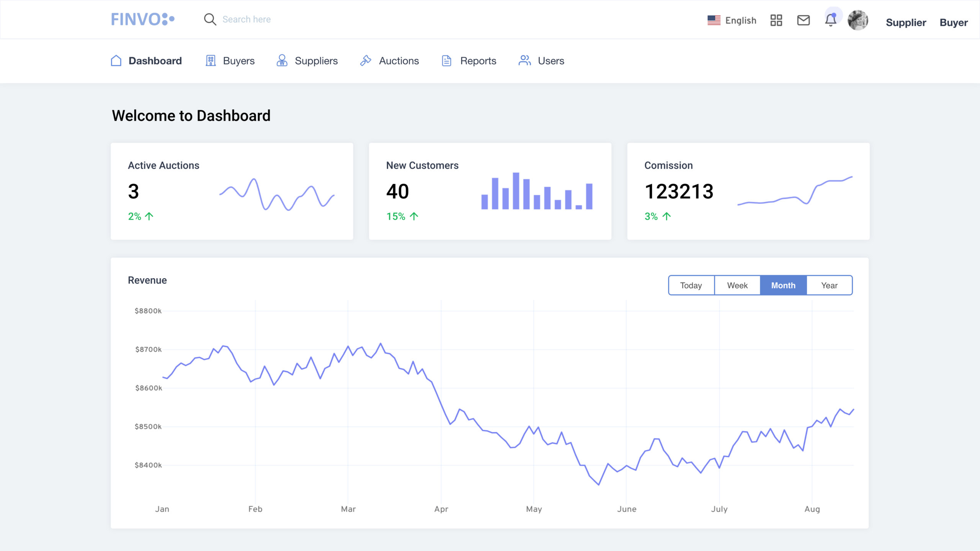Screen dimensions: 980x551
Task: Open the FINVO logo link
Action: pos(142,19)
